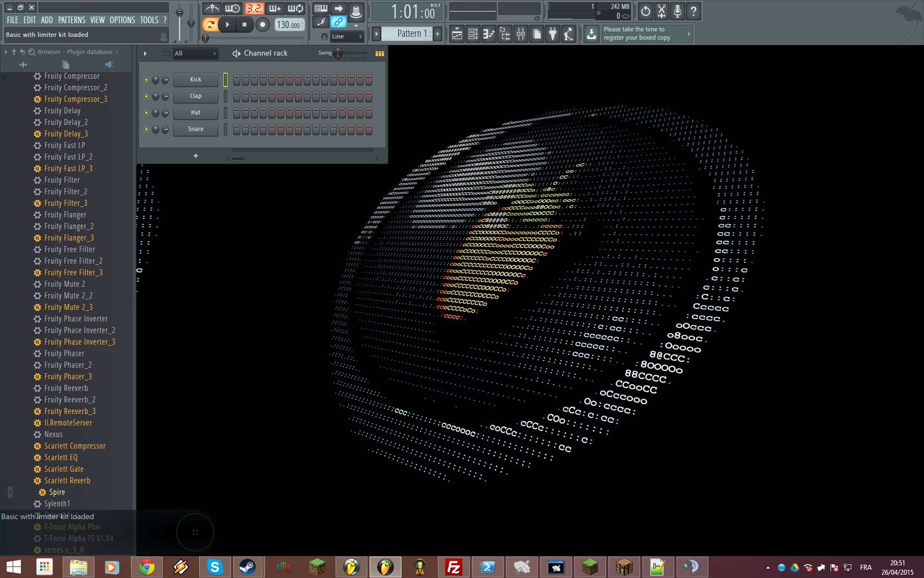Open the All channel filter dropdown

click(196, 53)
